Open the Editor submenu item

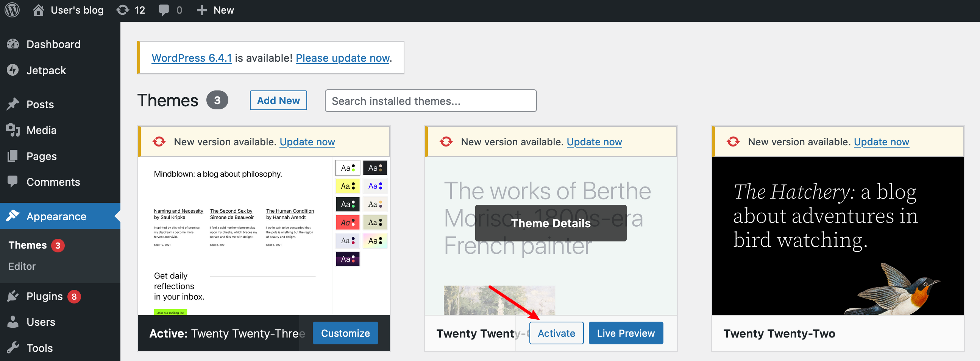coord(22,266)
